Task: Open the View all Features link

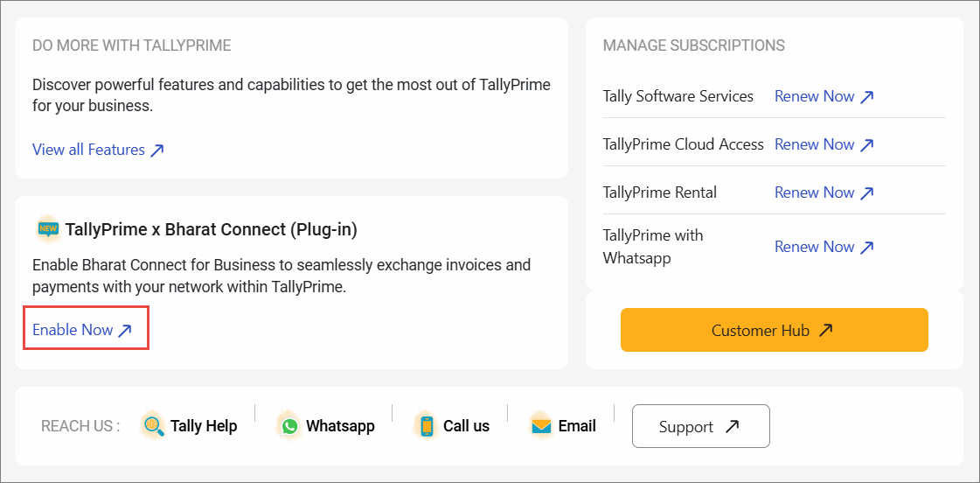Action: 88,150
